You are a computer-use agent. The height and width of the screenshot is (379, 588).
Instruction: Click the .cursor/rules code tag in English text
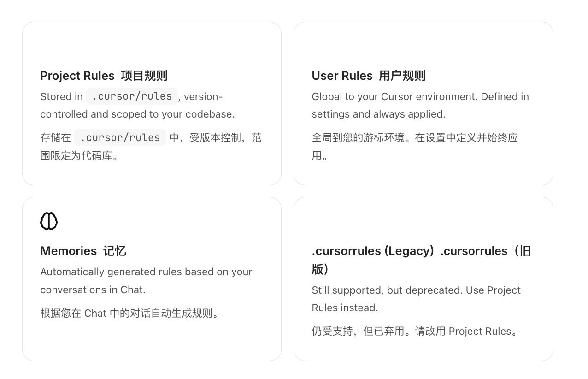[132, 96]
